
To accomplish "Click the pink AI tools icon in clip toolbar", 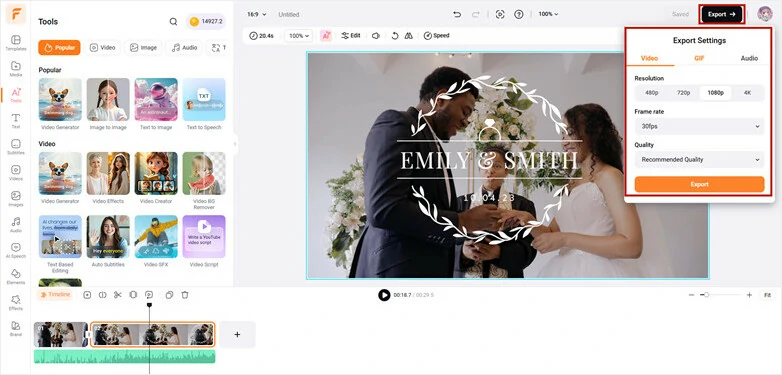I will (326, 35).
